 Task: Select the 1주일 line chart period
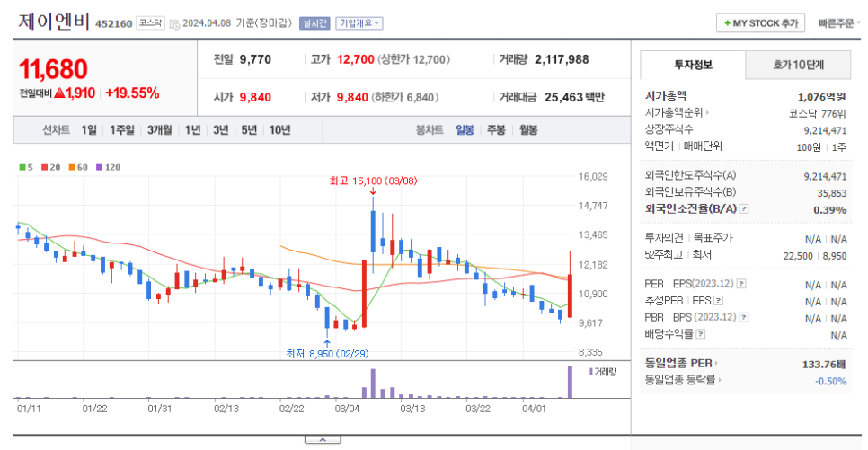coord(122,130)
